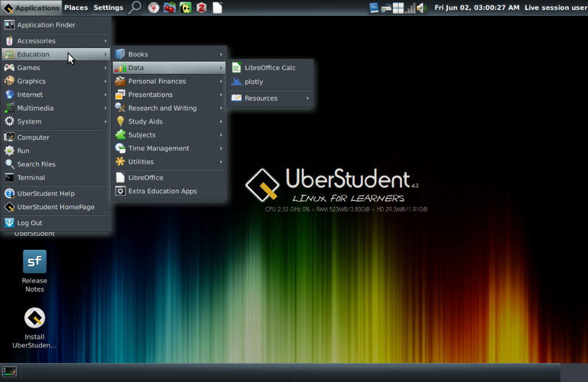Expand the System submenu
588x382 pixels.
(56, 122)
